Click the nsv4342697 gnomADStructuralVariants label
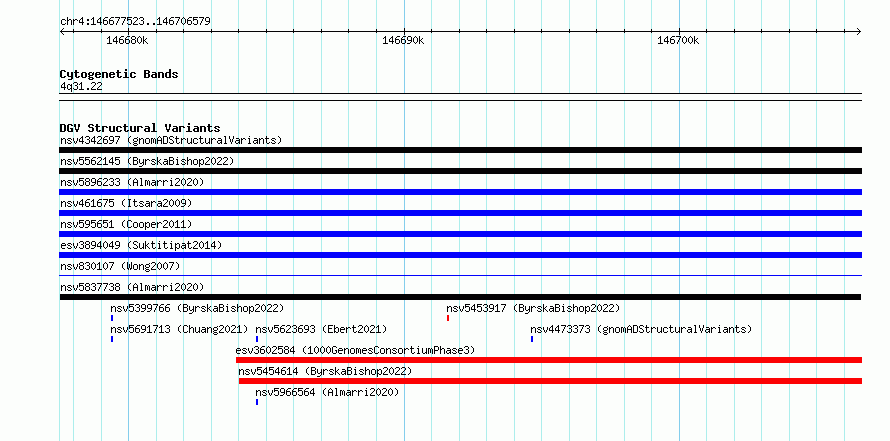The image size is (890, 441). pyautogui.click(x=171, y=140)
